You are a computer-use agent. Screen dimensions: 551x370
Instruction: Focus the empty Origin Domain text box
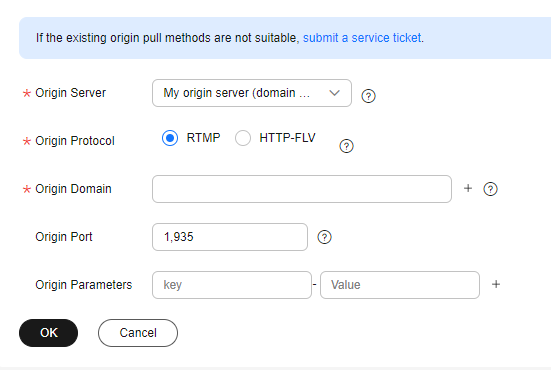pyautogui.click(x=302, y=189)
